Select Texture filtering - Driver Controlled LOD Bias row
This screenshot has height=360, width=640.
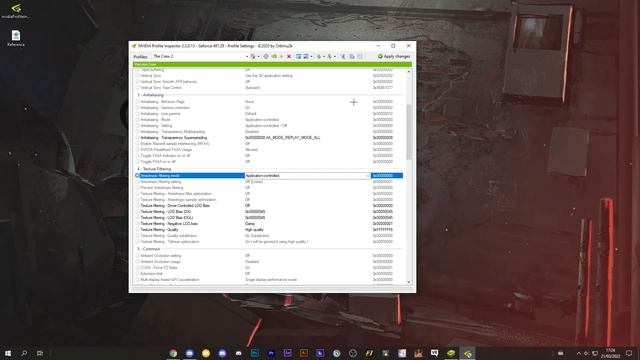click(x=269, y=206)
